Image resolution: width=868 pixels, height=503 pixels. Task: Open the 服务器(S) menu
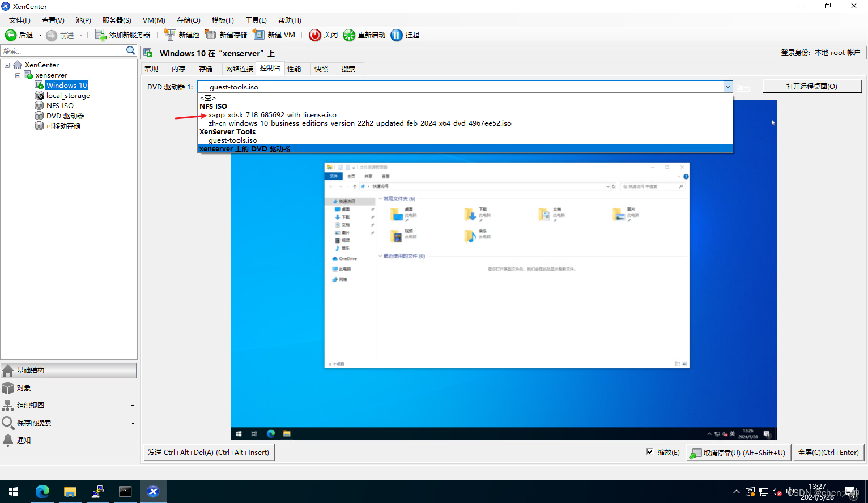pos(117,20)
